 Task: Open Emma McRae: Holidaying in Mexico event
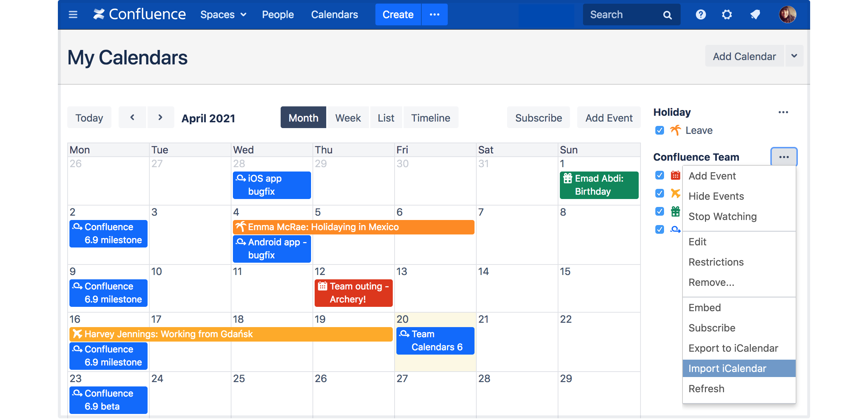354,227
